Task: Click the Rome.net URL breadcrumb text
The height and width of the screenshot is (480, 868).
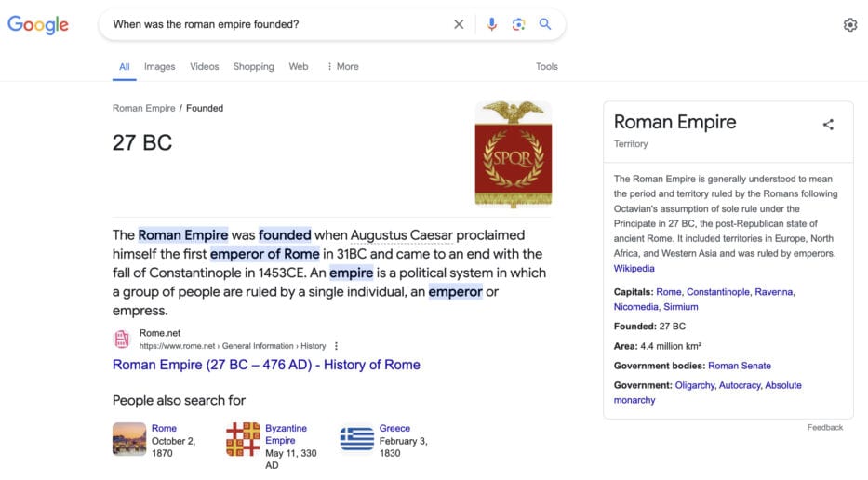Action: click(233, 346)
